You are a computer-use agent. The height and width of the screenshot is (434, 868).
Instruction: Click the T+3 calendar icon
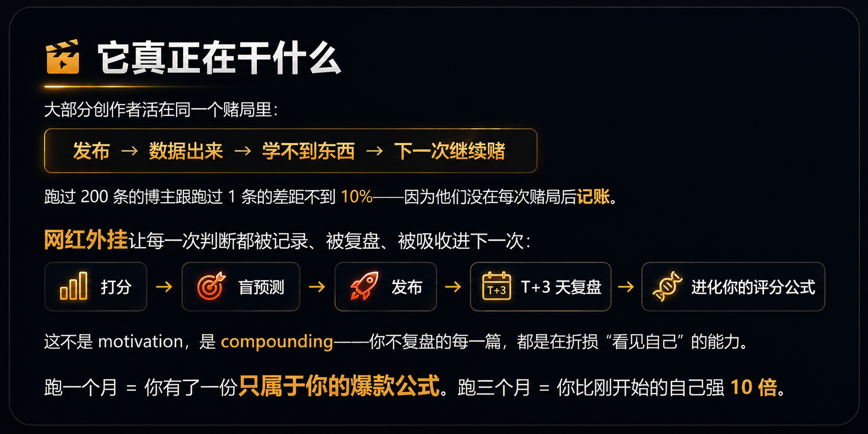(x=497, y=286)
